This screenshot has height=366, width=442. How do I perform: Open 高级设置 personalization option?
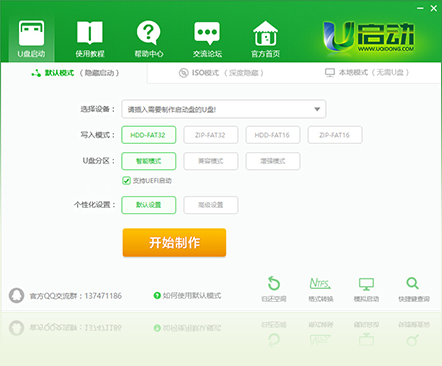[x=211, y=205]
